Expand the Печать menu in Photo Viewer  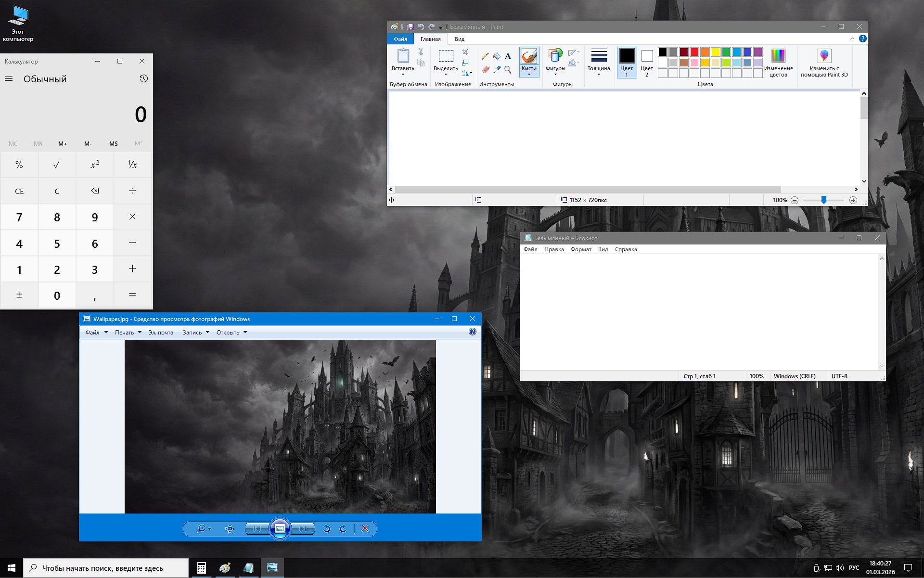pos(128,333)
